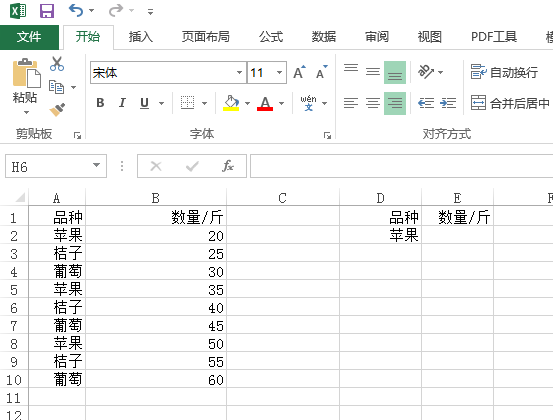Click the 合并后居中 merge button

coord(510,103)
